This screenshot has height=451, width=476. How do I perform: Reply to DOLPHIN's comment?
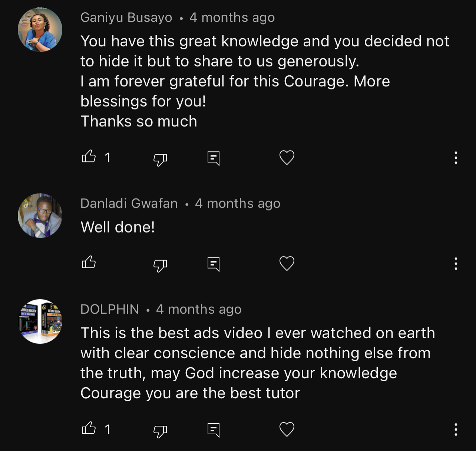pyautogui.click(x=213, y=430)
